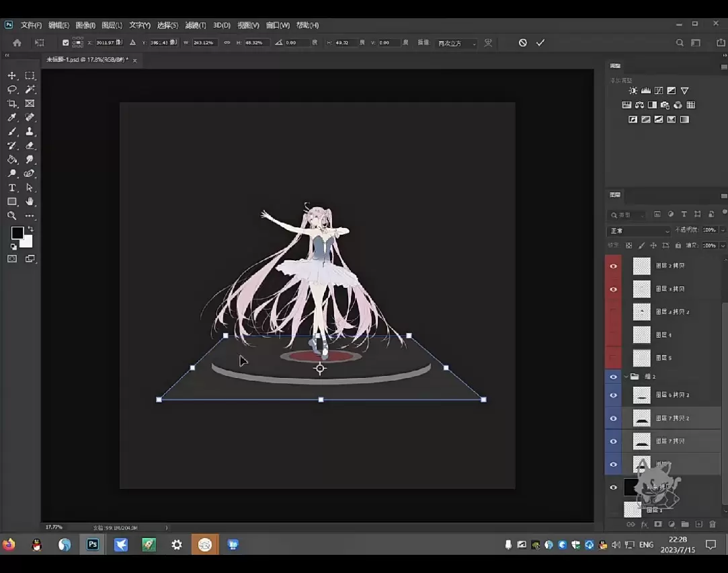The height and width of the screenshot is (573, 728).
Task: Open Firefox from the taskbar
Action: 9,545
